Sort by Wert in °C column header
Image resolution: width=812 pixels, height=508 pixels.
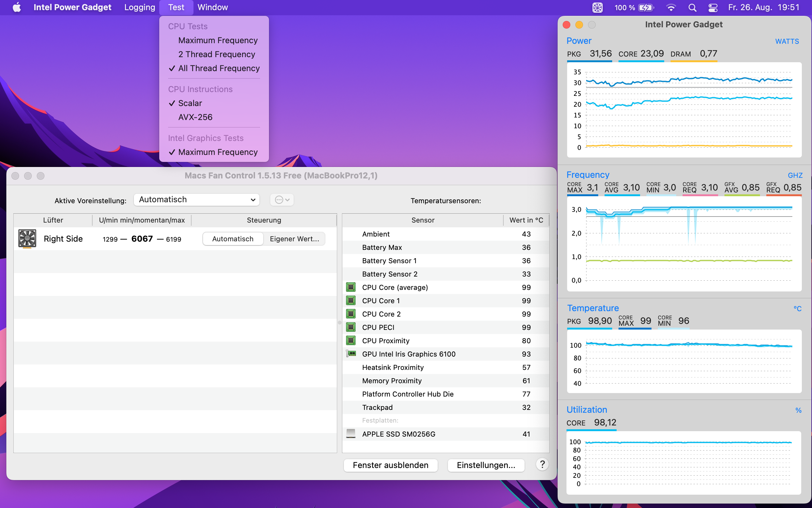point(526,220)
